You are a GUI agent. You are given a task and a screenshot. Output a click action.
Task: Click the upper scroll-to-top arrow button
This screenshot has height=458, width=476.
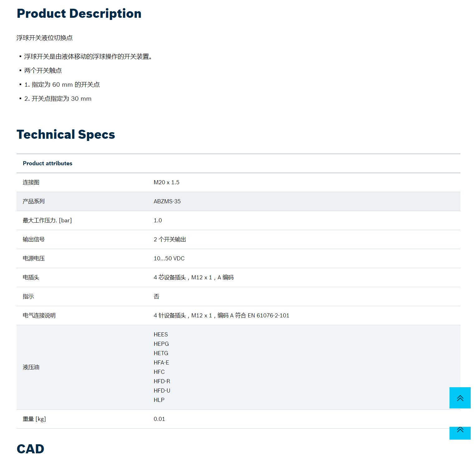460,398
